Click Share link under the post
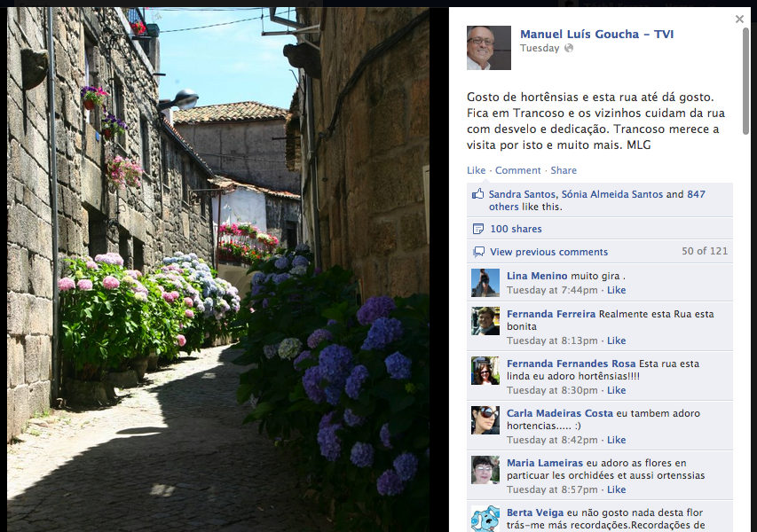757x532 pixels. pos(564,170)
